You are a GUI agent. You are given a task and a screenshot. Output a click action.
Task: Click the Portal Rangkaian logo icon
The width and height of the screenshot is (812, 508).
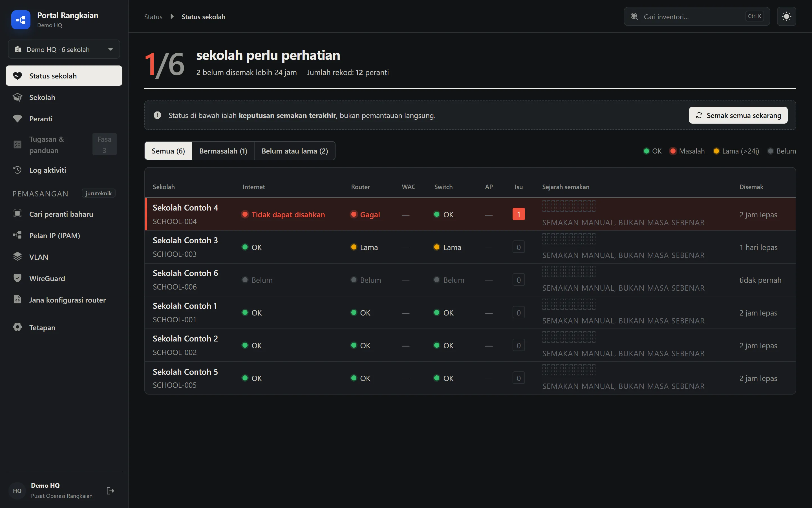tap(21, 20)
